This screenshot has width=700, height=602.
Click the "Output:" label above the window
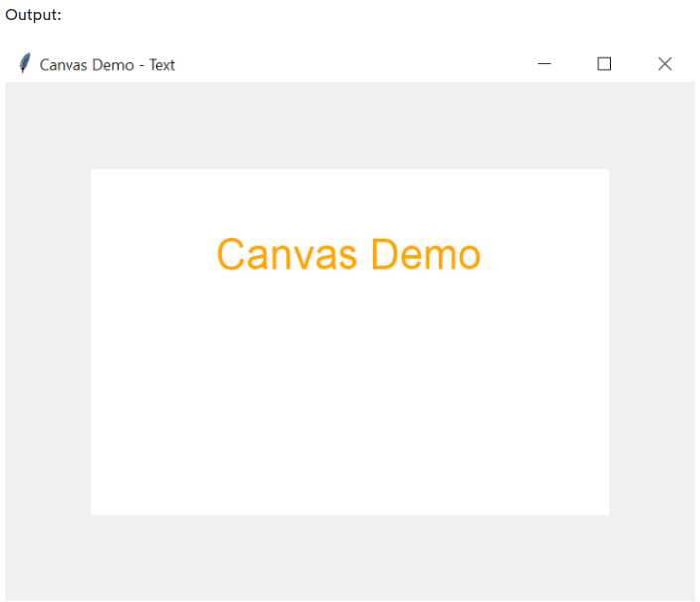click(33, 15)
